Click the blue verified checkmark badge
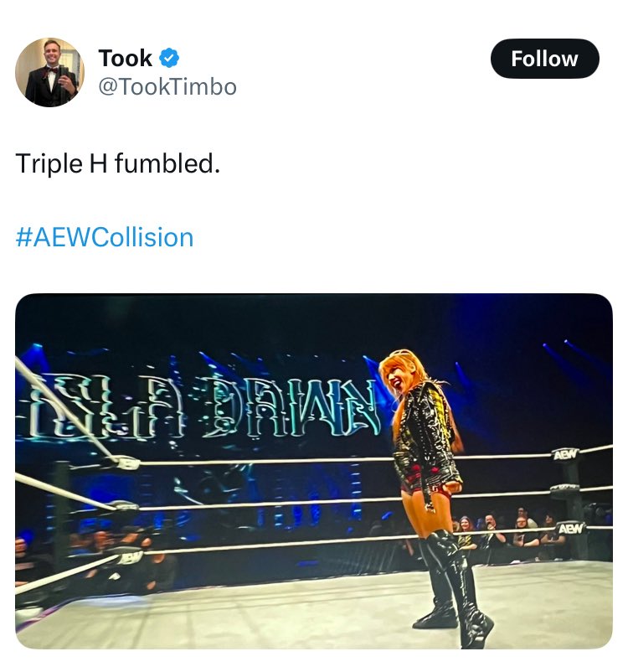 [x=169, y=58]
